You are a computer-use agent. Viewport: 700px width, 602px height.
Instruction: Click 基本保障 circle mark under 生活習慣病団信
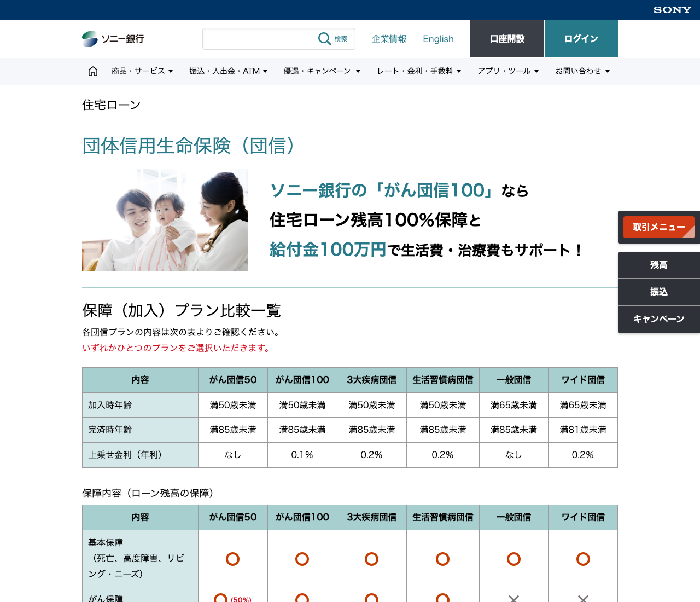443,559
